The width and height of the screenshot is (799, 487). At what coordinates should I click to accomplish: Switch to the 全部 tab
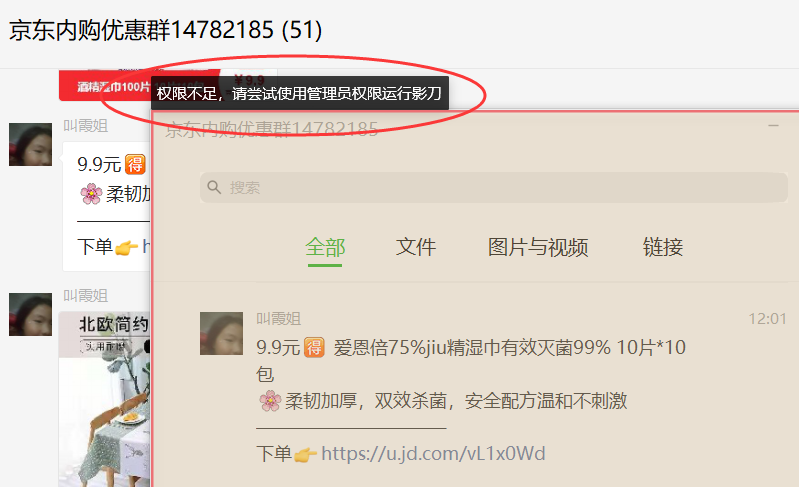click(325, 248)
